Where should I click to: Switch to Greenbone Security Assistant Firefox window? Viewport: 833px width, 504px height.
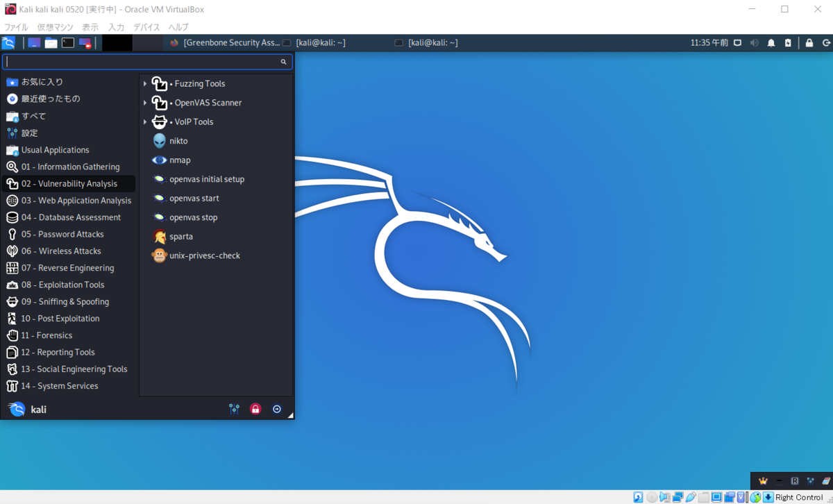tap(225, 42)
